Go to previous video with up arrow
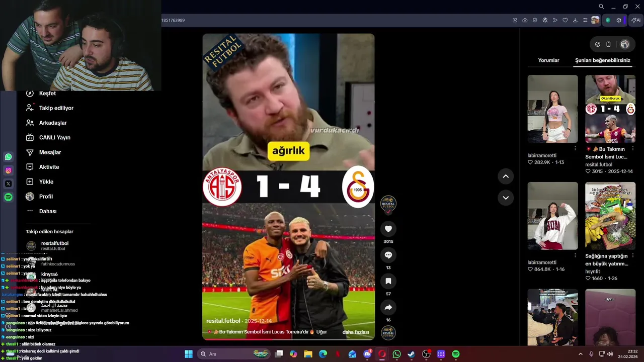 (506, 176)
